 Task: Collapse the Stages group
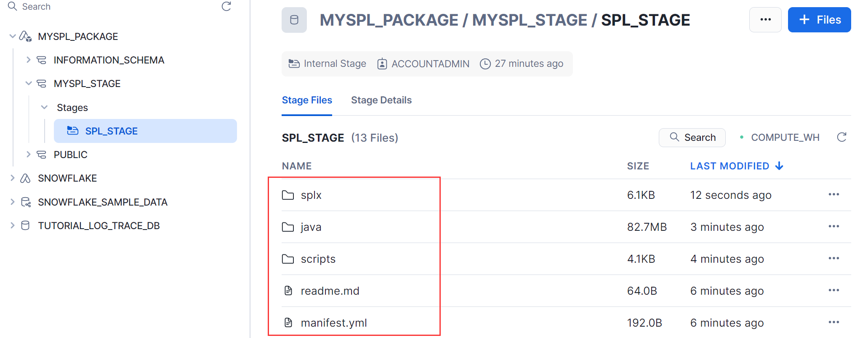point(44,108)
